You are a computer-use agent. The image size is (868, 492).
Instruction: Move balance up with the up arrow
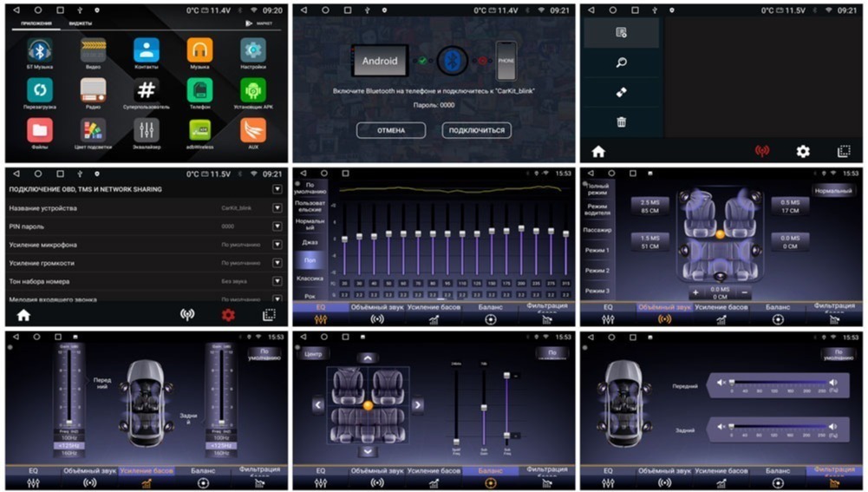tap(368, 358)
